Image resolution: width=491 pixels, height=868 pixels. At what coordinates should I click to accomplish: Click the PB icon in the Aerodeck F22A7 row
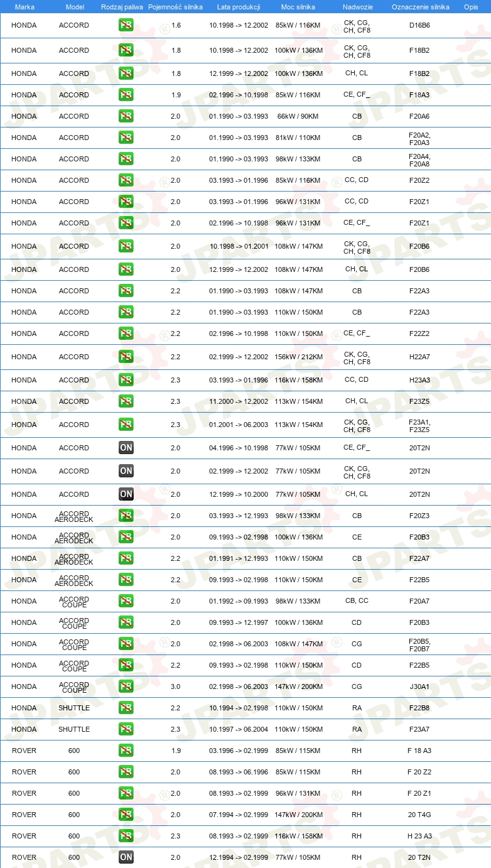point(126,558)
